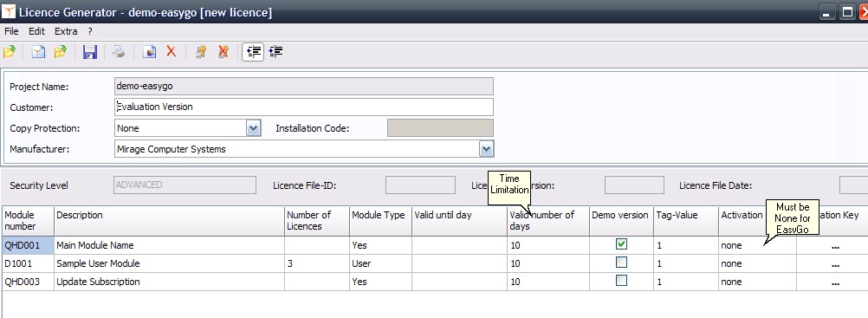This screenshot has height=318, width=868.
Task: Click ellipsis button in QHD001 row
Action: 835,246
